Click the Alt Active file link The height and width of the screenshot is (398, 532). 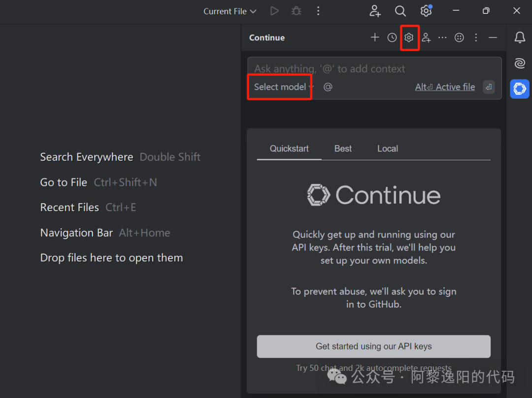point(445,87)
